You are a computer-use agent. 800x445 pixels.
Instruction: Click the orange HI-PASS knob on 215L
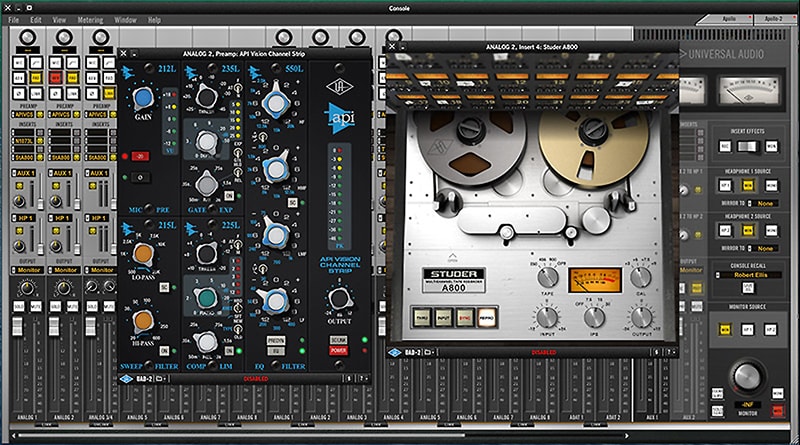click(x=143, y=320)
